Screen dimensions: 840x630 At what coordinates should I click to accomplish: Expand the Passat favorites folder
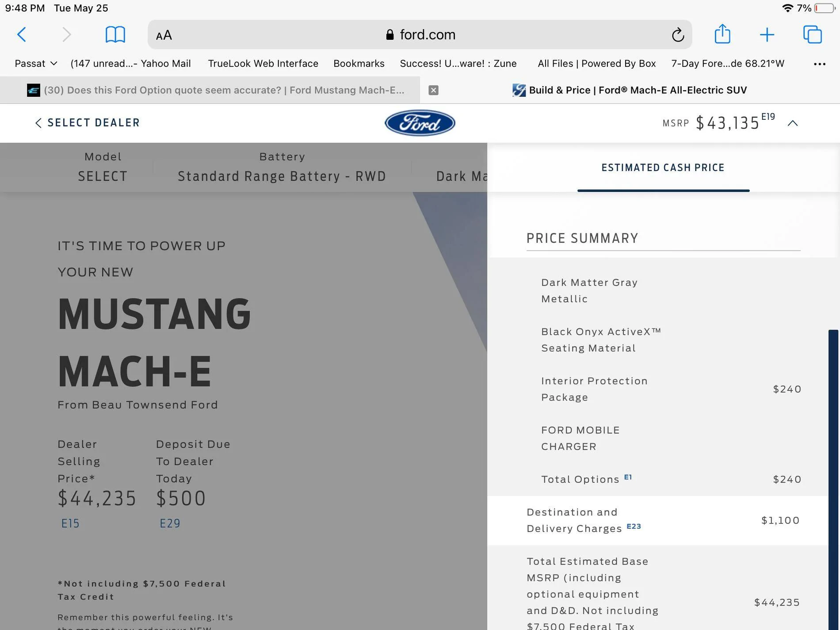point(36,64)
